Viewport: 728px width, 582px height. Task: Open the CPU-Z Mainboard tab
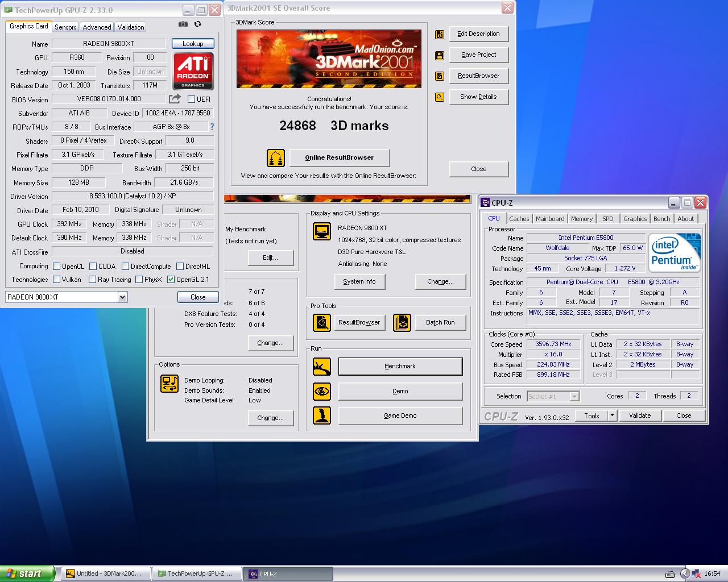click(x=550, y=219)
